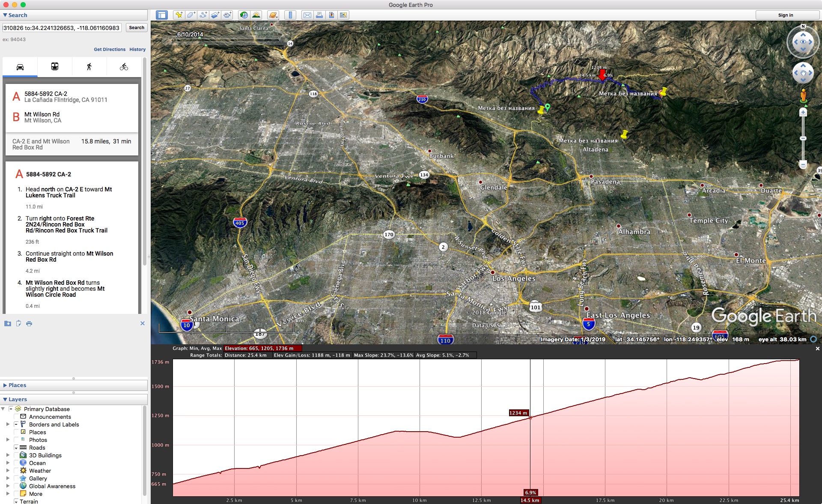Image resolution: width=822 pixels, height=504 pixels.
Task: Expand the 3D Buildings layer
Action: [x=8, y=455]
